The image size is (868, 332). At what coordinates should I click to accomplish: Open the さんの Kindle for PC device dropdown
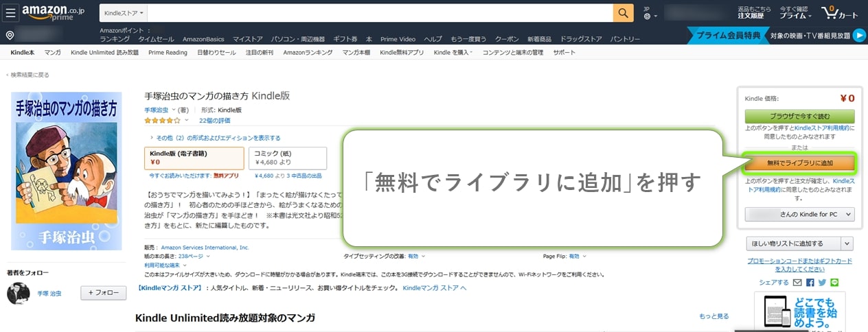[799, 215]
